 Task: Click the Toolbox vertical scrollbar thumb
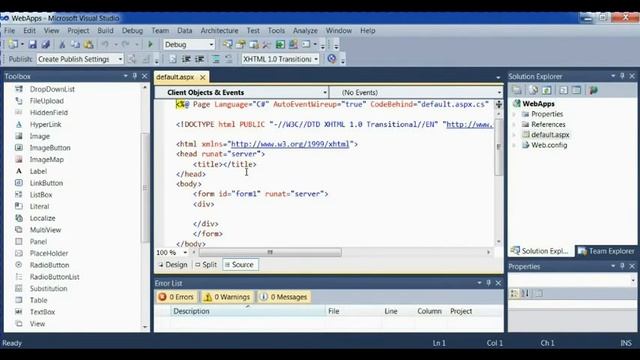pos(145,188)
